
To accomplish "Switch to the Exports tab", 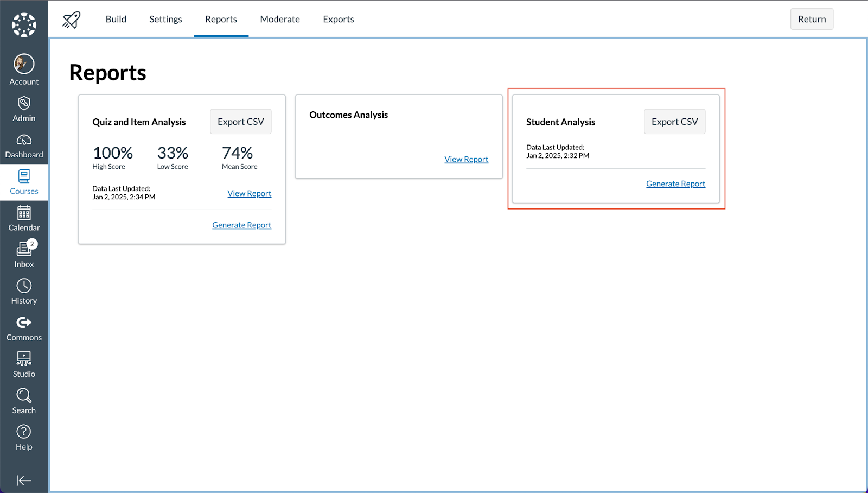I will (339, 19).
